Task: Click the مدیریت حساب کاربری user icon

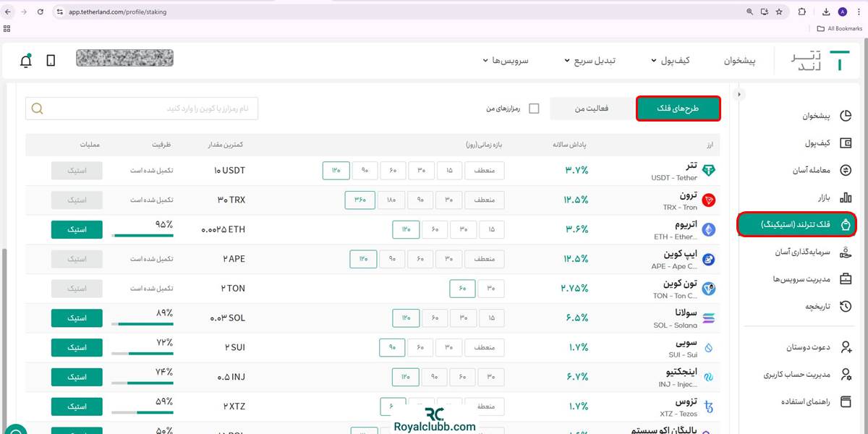Action: [846, 375]
